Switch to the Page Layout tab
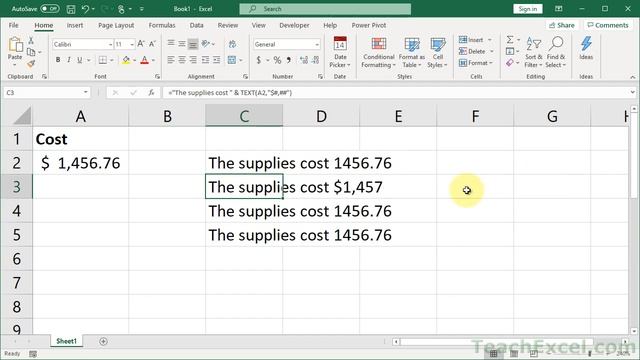This screenshot has height=360, width=640. 116,25
